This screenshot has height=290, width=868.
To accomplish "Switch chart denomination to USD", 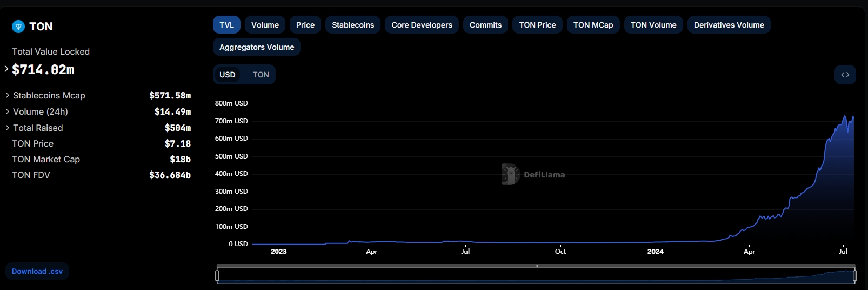I will 228,75.
